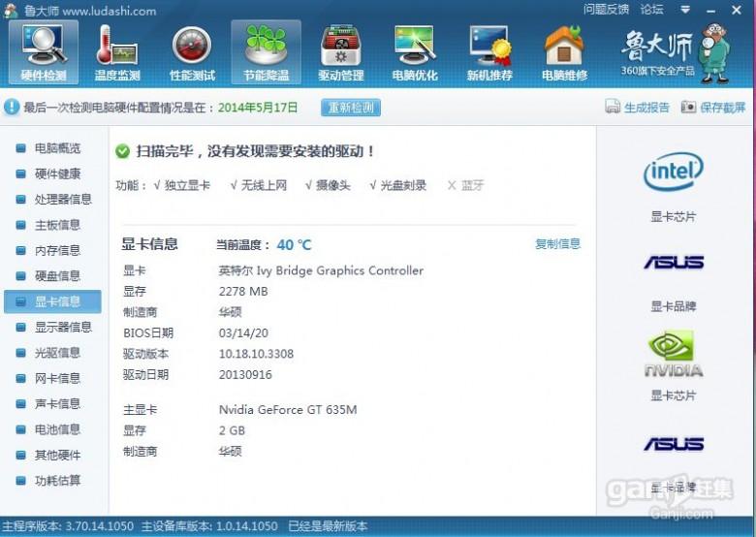Click 已经是最新版本 in status bar
The width and height of the screenshot is (756, 537).
[328, 526]
